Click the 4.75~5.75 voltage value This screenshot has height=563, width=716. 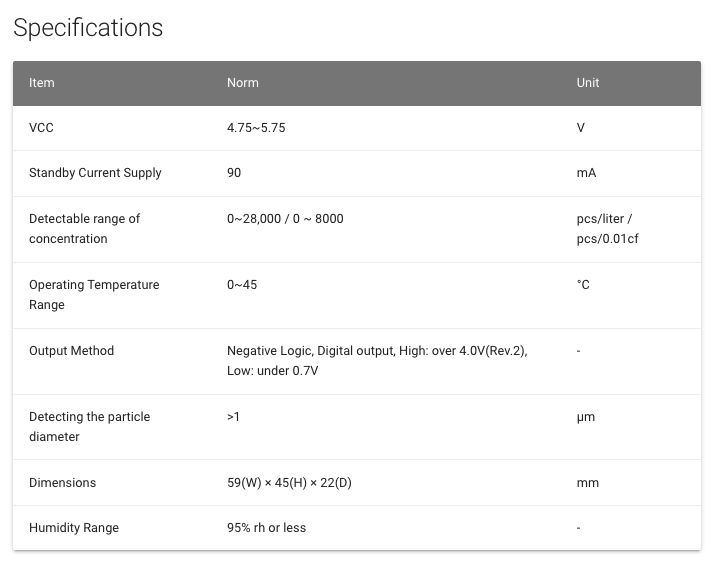pos(256,127)
